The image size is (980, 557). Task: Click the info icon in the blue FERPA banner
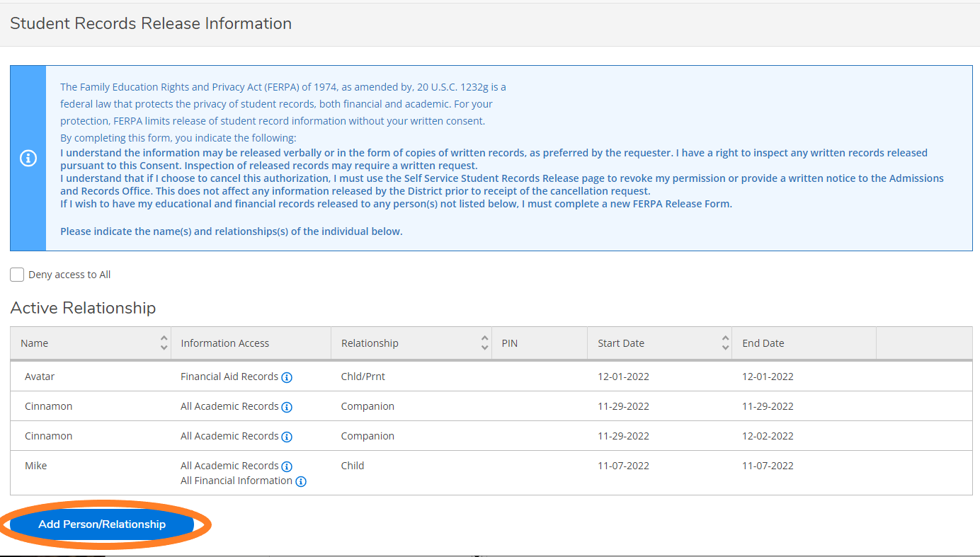28,159
